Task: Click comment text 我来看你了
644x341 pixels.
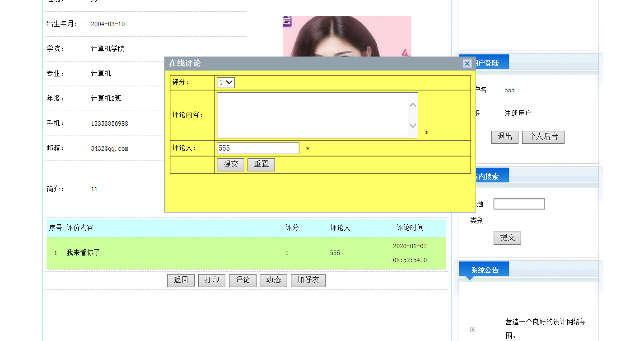Action: (x=84, y=253)
